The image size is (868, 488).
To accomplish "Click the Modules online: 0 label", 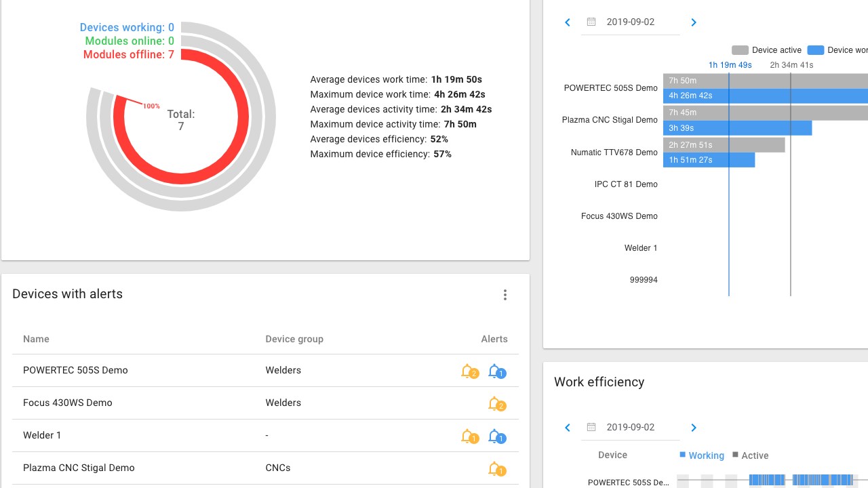I will tap(130, 41).
